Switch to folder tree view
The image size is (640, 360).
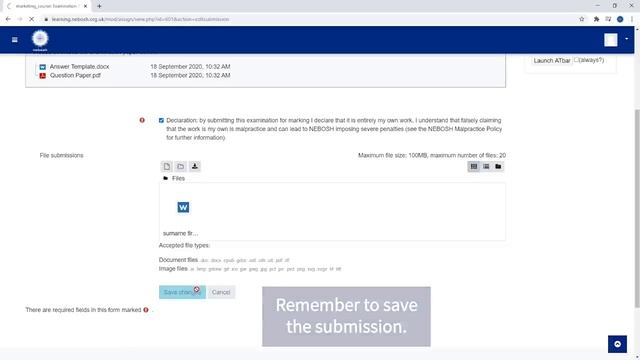tap(498, 167)
